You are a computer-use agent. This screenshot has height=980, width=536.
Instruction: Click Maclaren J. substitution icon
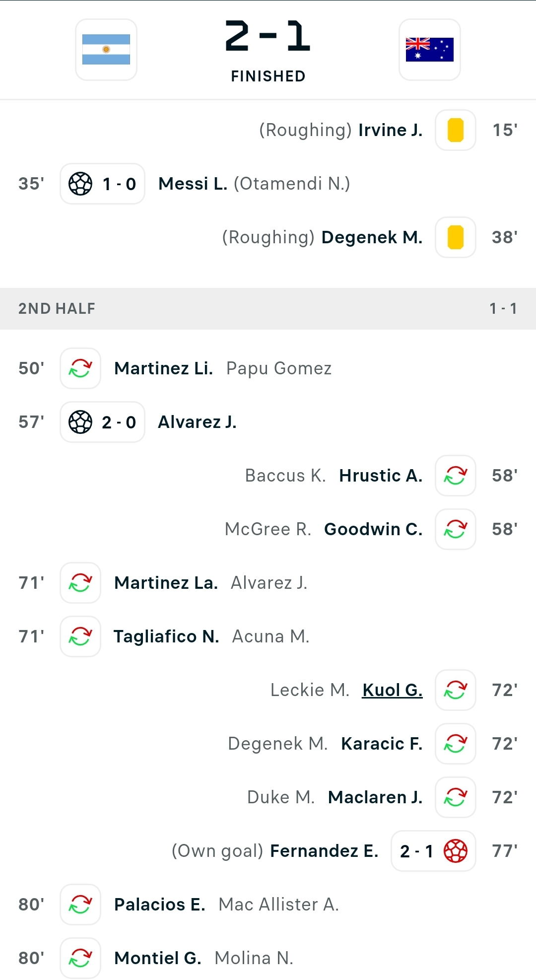pos(456,797)
